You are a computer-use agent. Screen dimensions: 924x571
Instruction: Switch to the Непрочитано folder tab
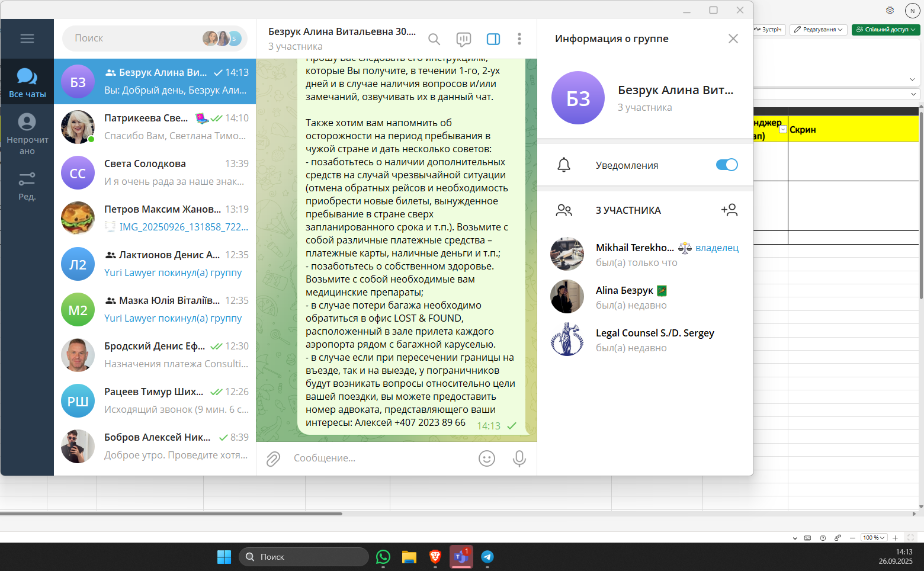[x=27, y=134]
